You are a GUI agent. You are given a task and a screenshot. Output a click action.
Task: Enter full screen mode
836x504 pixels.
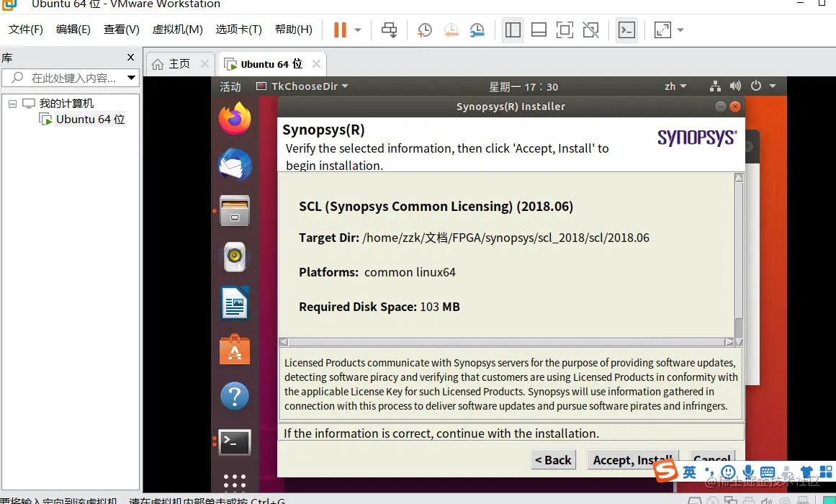(565, 30)
